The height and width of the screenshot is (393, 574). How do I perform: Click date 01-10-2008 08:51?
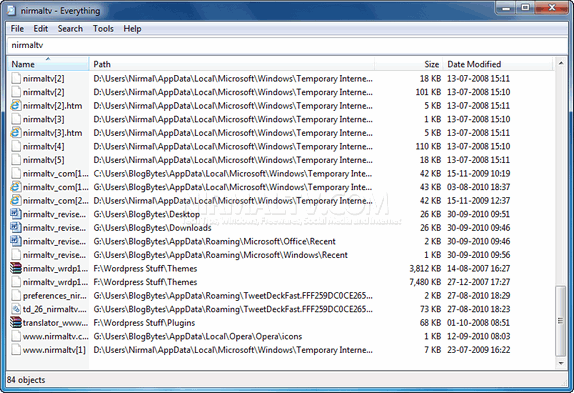478,322
